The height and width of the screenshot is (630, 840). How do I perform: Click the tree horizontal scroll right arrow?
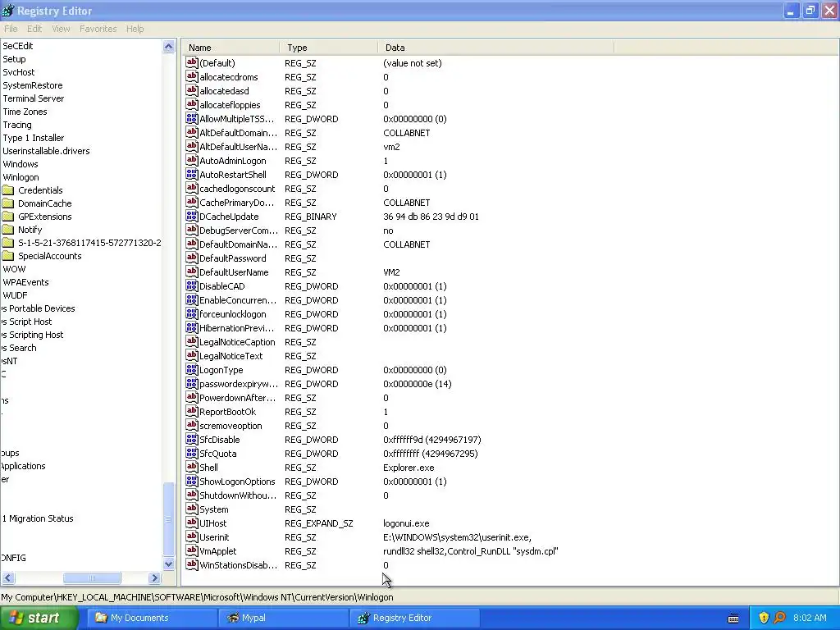(x=155, y=578)
